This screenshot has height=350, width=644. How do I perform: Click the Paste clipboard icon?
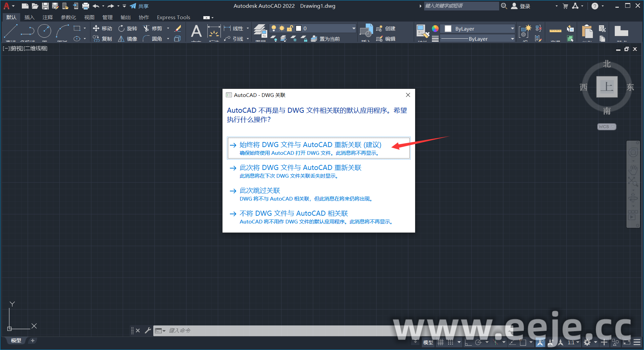[587, 32]
